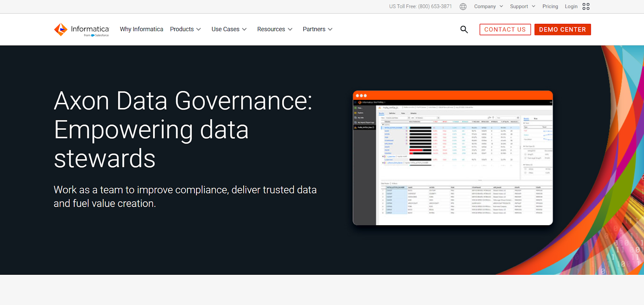
Task: Open Why Informatica menu item
Action: (x=142, y=29)
